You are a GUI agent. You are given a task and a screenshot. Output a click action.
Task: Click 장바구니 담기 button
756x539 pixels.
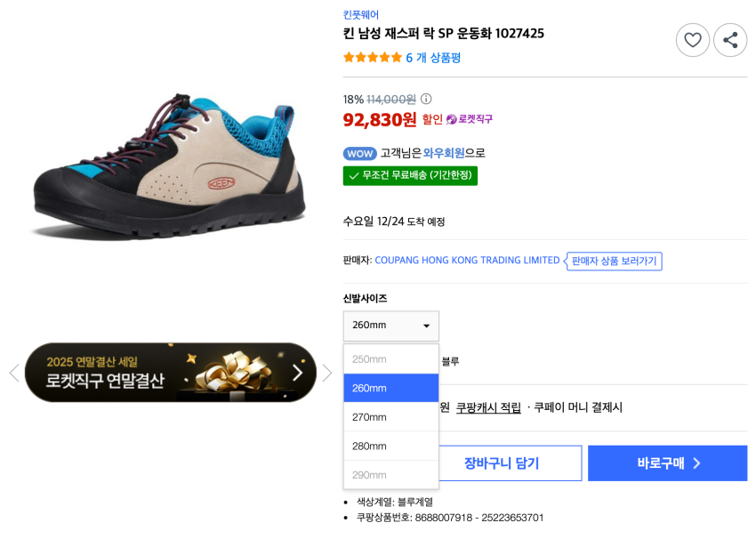pos(502,463)
